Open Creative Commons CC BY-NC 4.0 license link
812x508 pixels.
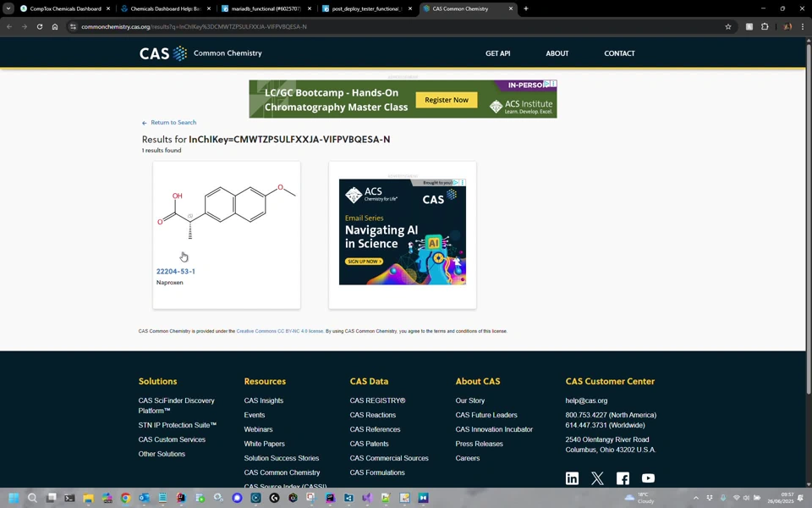click(x=279, y=331)
